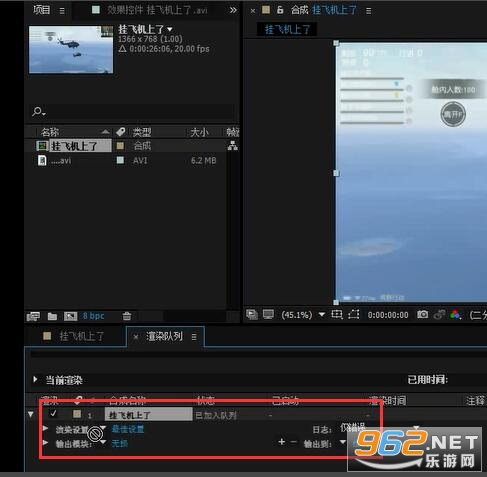Close the 合成 viewer panel tab
The width and height of the screenshot is (487, 477).
coord(253,11)
